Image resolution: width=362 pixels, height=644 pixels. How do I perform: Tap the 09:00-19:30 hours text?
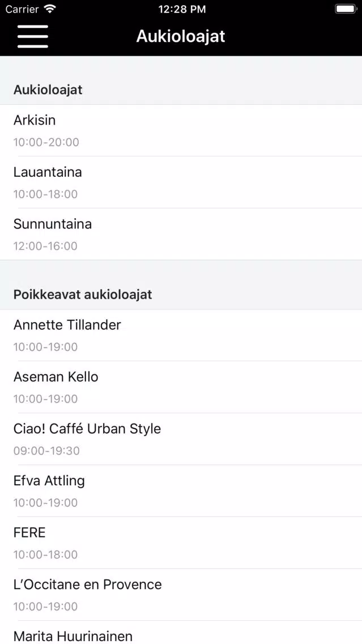point(46,451)
